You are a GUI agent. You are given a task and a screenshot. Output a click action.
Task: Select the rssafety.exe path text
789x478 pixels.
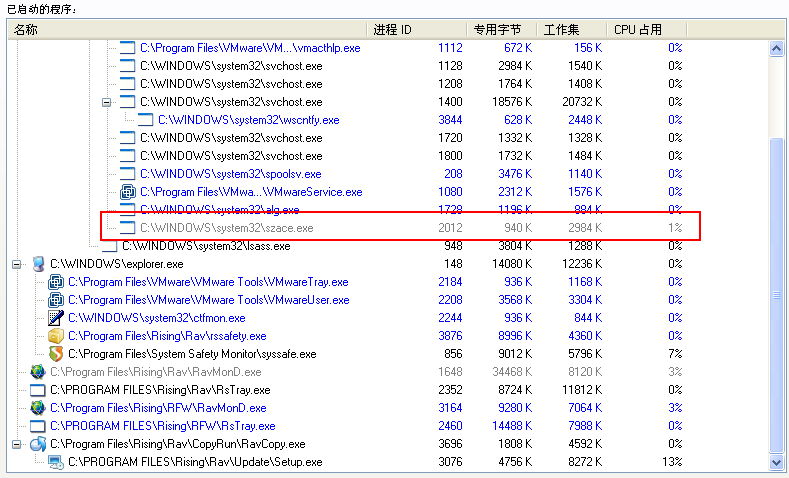(167, 336)
